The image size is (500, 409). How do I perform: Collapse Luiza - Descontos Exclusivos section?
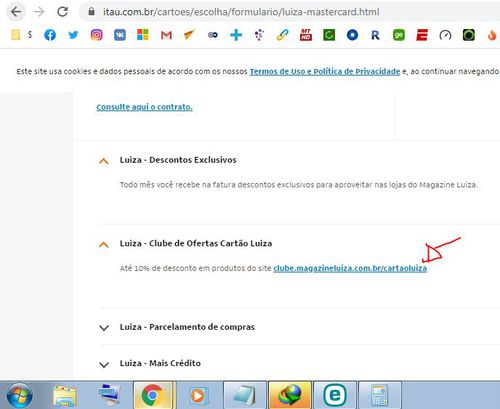104,161
